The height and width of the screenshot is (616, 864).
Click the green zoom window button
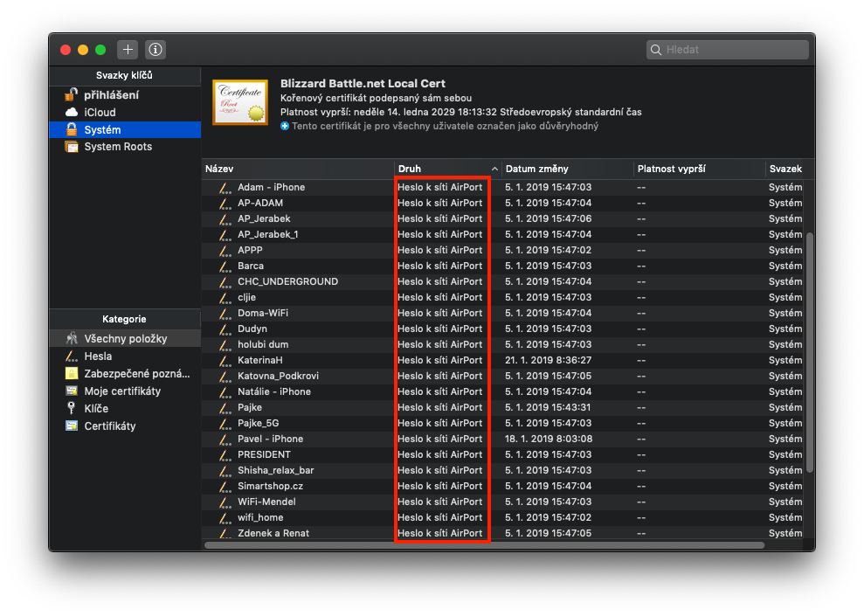point(100,50)
